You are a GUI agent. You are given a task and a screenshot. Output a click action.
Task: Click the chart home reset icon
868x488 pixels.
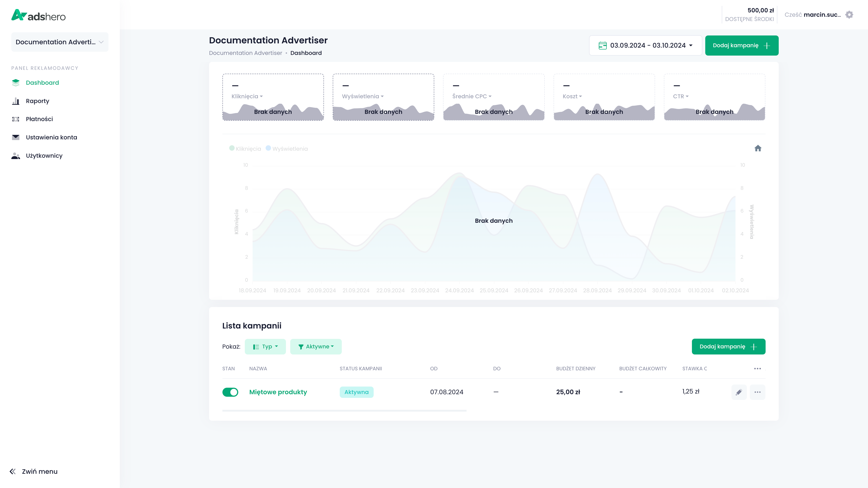click(758, 148)
